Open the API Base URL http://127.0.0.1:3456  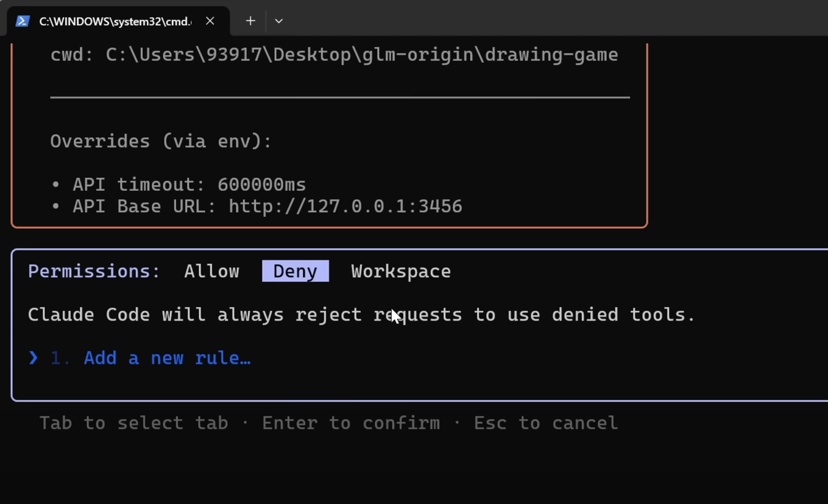(x=345, y=206)
